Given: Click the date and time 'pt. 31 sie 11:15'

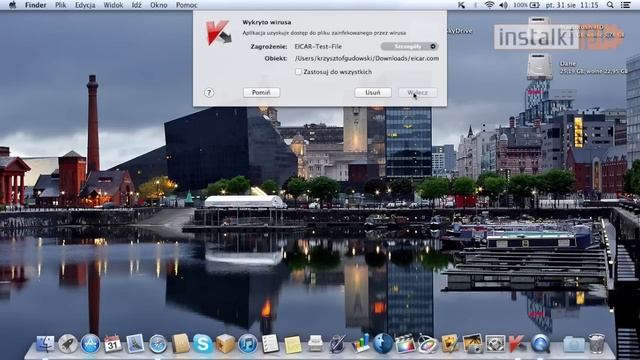Looking at the screenshot, I should [572, 5].
